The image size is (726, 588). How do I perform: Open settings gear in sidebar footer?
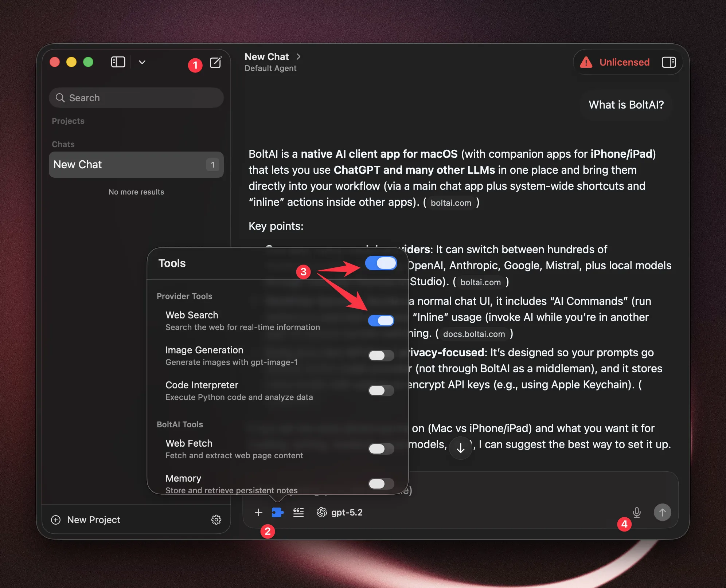216,520
